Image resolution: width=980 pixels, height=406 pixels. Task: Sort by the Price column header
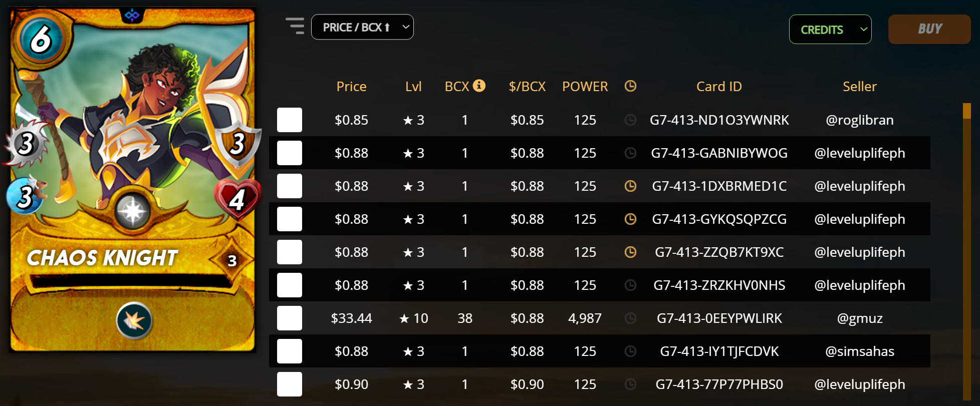pyautogui.click(x=351, y=86)
